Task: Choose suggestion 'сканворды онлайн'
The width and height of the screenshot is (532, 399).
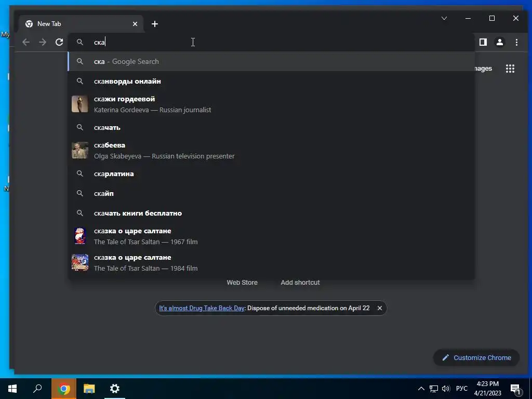Action: click(x=271, y=81)
